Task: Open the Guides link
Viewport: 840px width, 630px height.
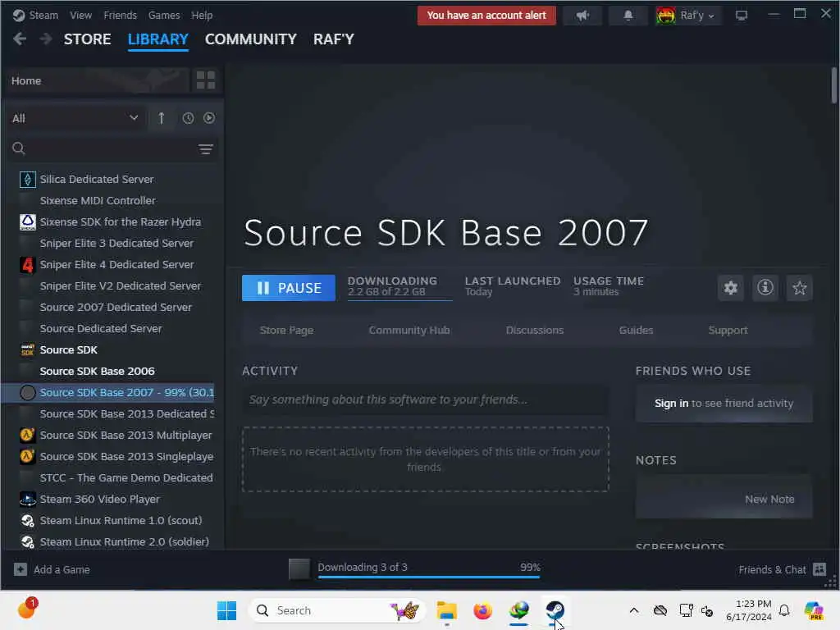Action: [636, 330]
